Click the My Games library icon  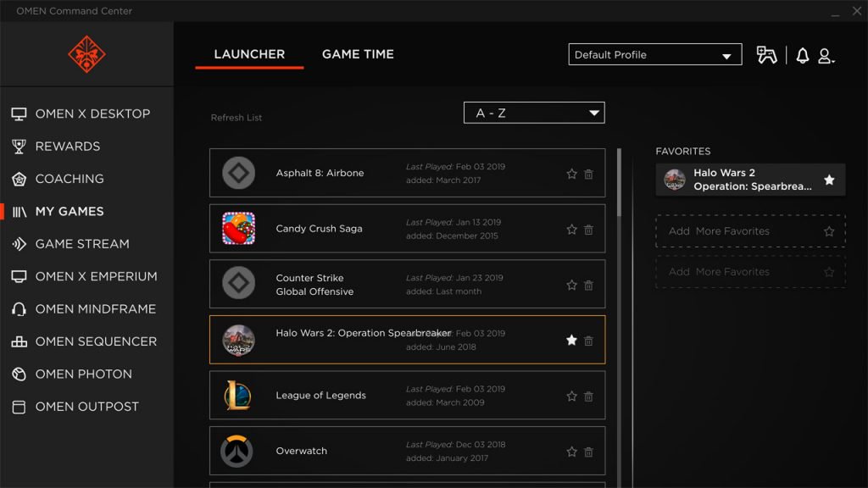[19, 212]
